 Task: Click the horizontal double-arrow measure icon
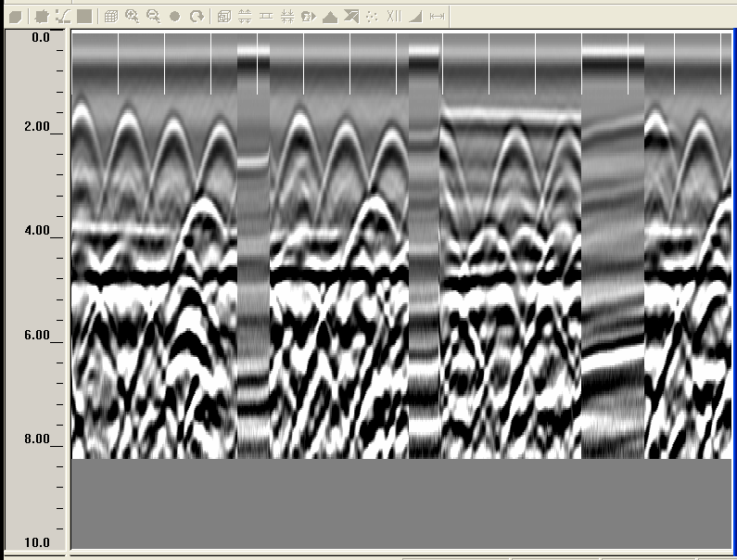[438, 17]
